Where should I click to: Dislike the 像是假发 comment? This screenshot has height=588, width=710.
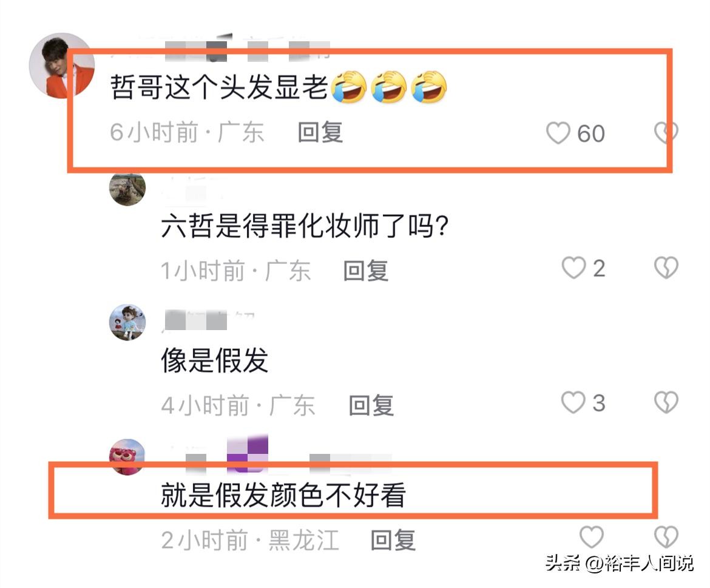pyautogui.click(x=666, y=402)
